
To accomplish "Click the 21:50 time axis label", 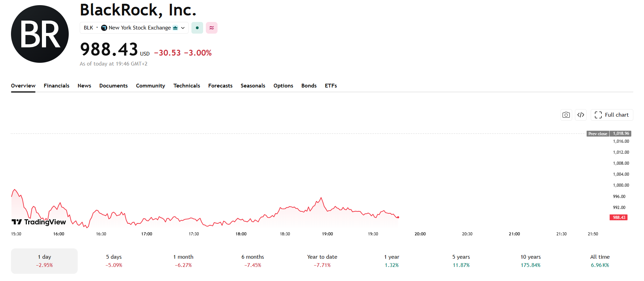I will pos(593,234).
